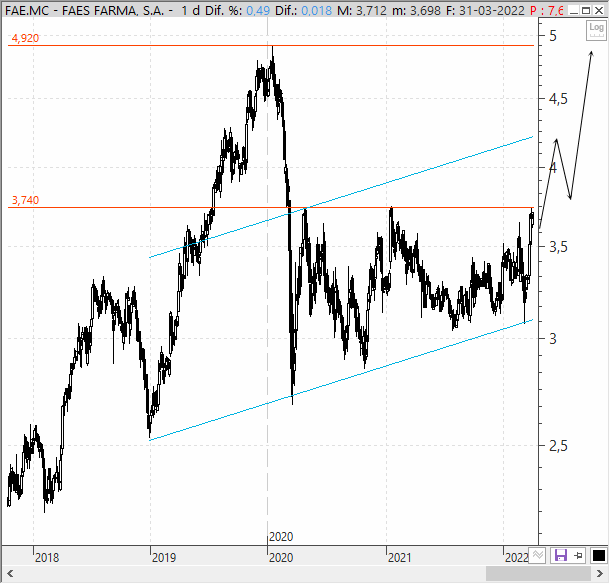
Task: Click the horizontal scrollbar thumb
Action: pyautogui.click(x=538, y=573)
